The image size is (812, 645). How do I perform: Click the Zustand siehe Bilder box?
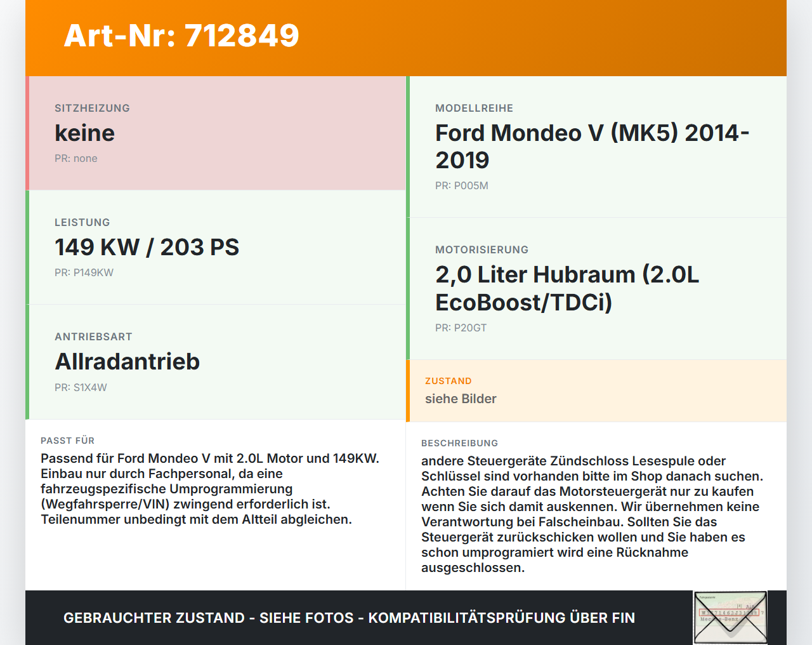tap(596, 391)
